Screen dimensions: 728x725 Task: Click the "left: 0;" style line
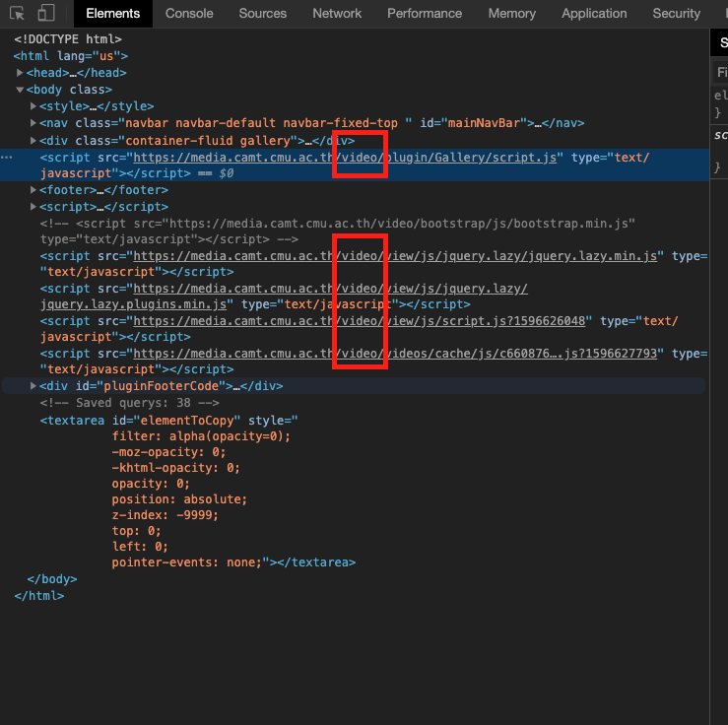pyautogui.click(x=140, y=547)
